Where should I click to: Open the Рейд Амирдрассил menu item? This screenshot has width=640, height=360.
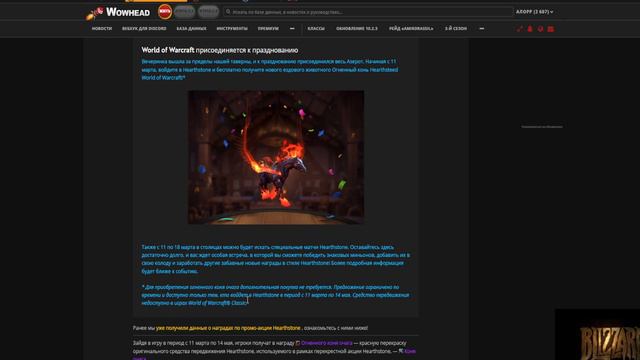click(411, 29)
